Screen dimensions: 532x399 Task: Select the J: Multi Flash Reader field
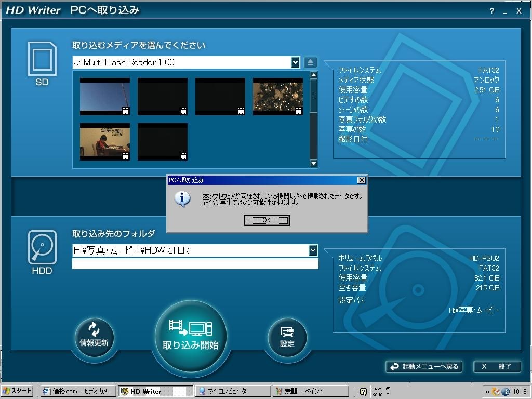182,62
